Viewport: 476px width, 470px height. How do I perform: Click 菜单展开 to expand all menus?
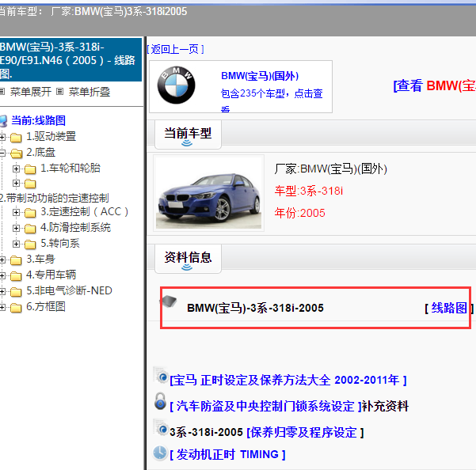[30, 92]
